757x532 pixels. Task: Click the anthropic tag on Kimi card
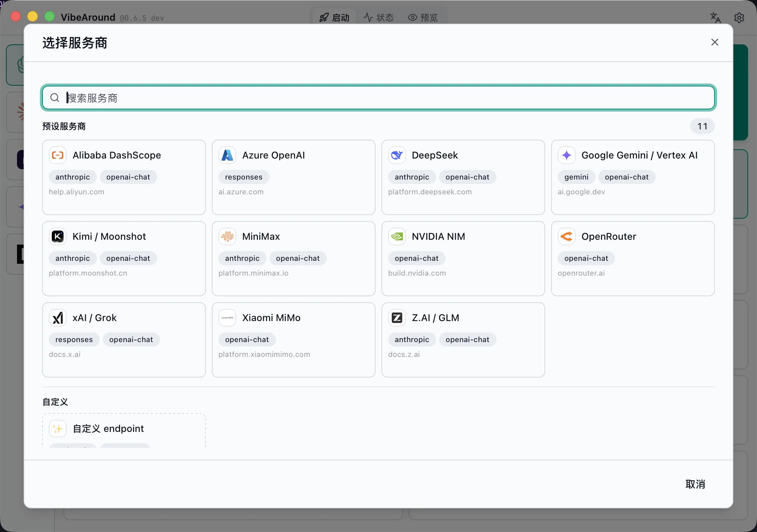73,258
